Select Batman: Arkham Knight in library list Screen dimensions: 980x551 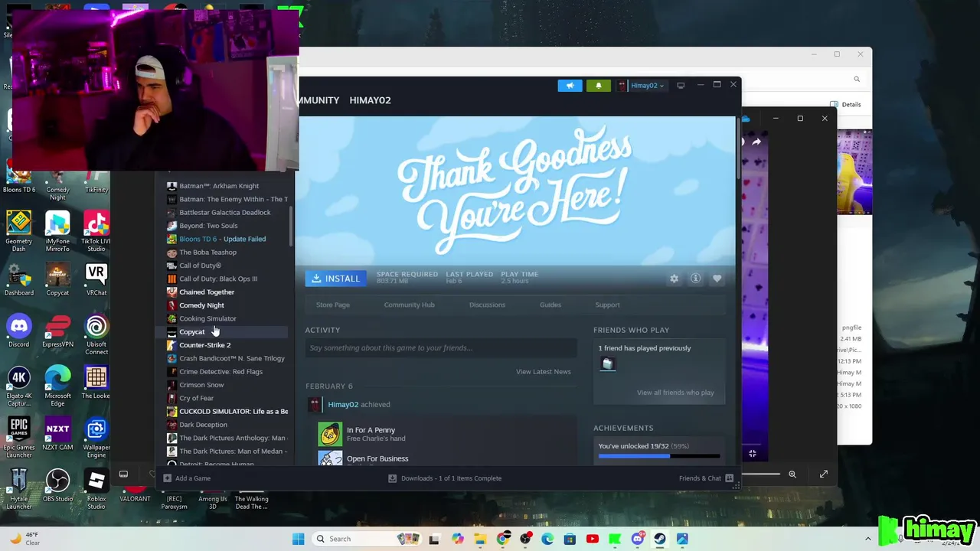[x=219, y=186]
